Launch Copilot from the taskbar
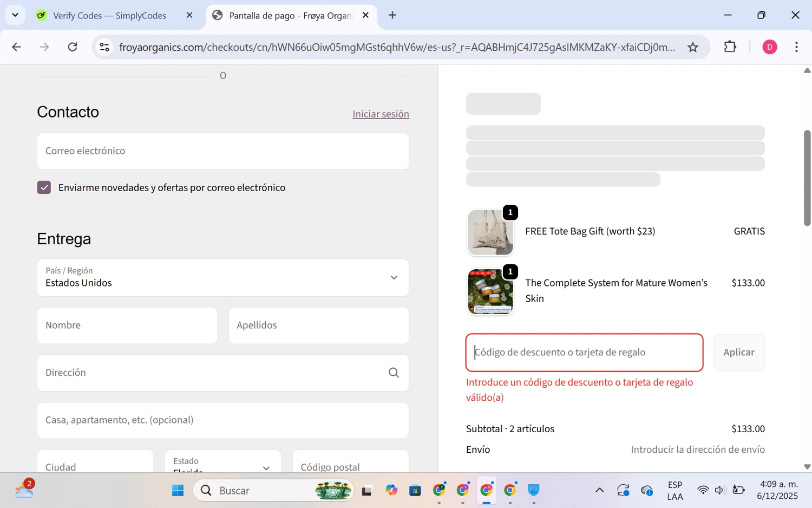 (391, 491)
